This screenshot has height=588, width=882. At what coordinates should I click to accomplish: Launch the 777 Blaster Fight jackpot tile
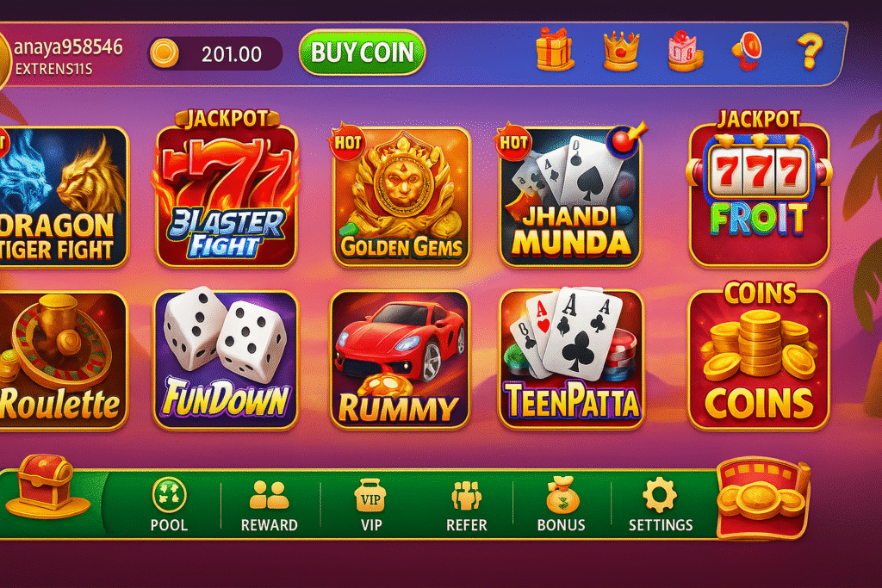click(227, 189)
